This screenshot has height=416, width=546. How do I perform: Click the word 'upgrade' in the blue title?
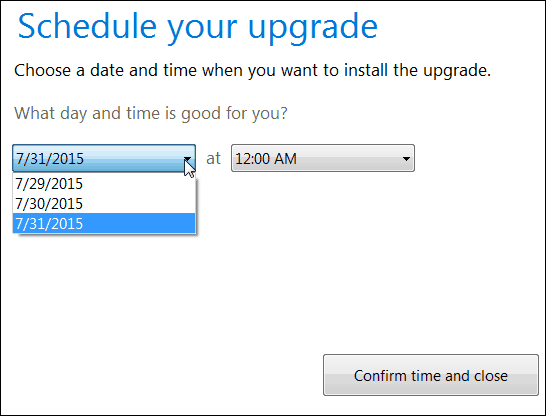313,29
